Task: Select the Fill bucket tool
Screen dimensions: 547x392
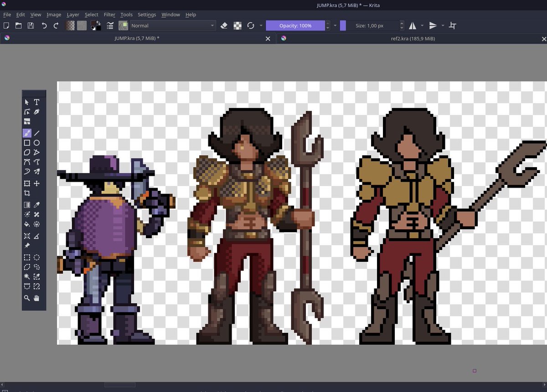Action: coord(27,224)
